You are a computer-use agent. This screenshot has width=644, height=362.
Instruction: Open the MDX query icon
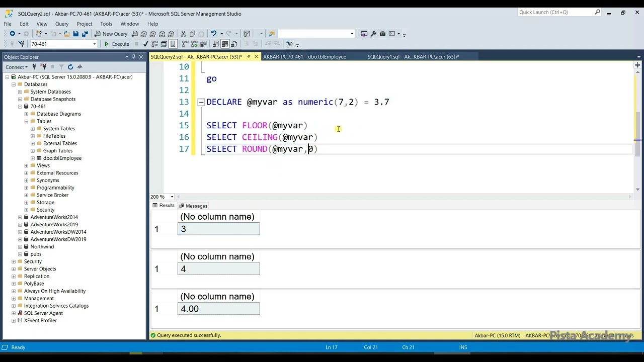tap(144, 34)
